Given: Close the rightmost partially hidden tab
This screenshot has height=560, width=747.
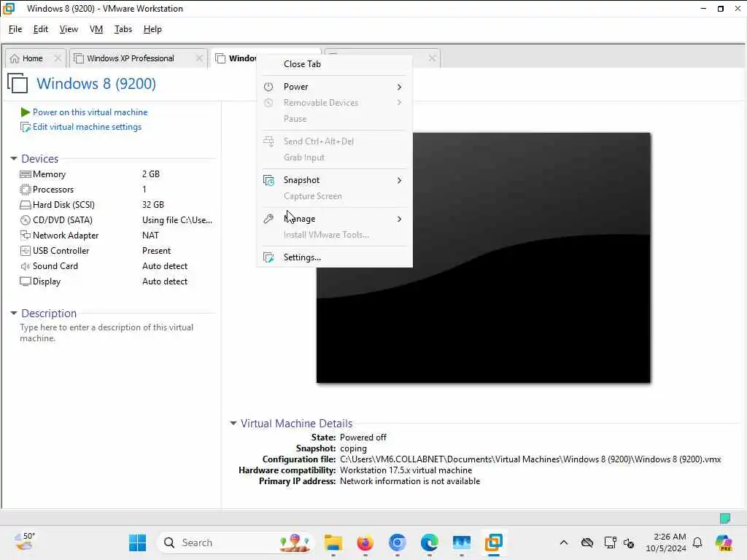Looking at the screenshot, I should click(432, 58).
